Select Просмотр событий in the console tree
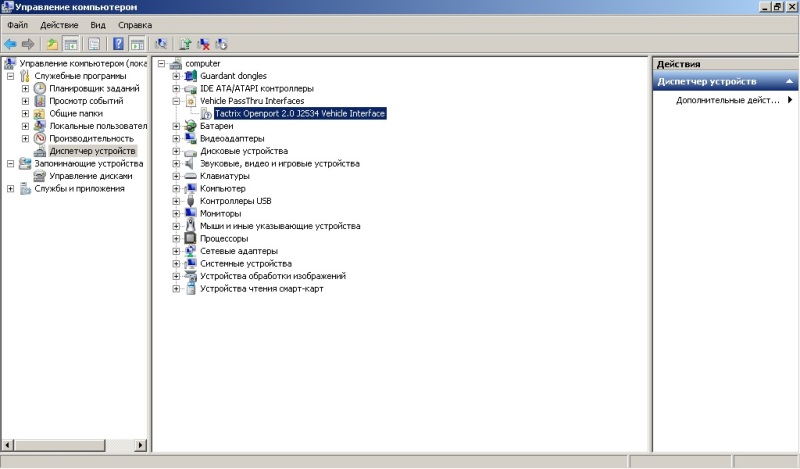 point(86,101)
